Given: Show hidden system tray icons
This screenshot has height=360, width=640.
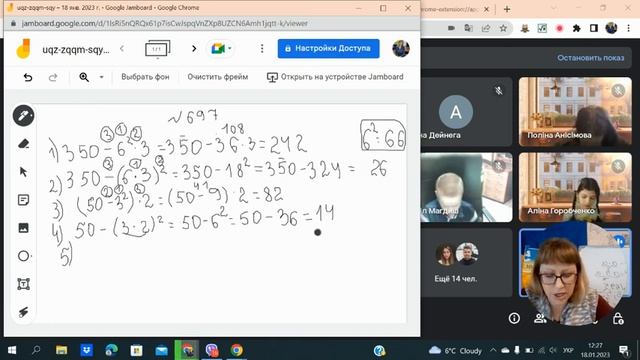Looking at the screenshot, I should click(x=493, y=350).
